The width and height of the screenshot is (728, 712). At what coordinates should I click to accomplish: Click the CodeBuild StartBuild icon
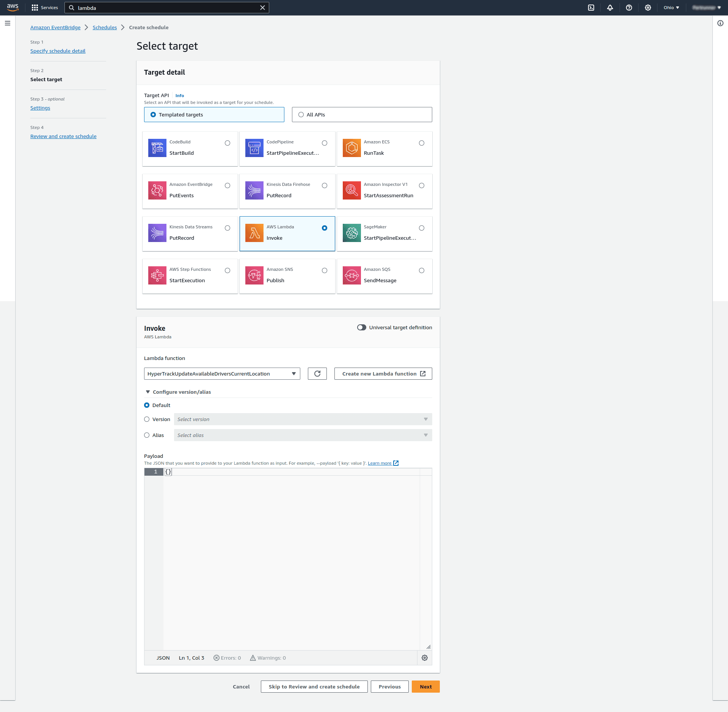pos(157,148)
